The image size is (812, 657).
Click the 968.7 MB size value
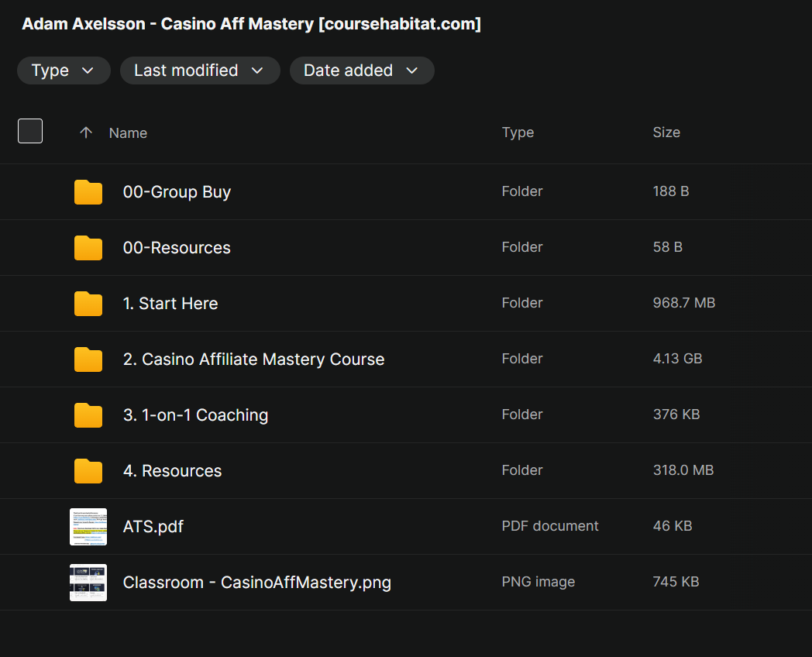click(x=684, y=303)
